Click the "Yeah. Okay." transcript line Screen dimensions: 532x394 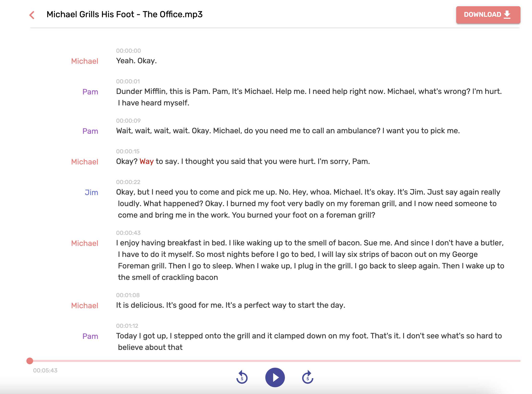click(x=136, y=61)
